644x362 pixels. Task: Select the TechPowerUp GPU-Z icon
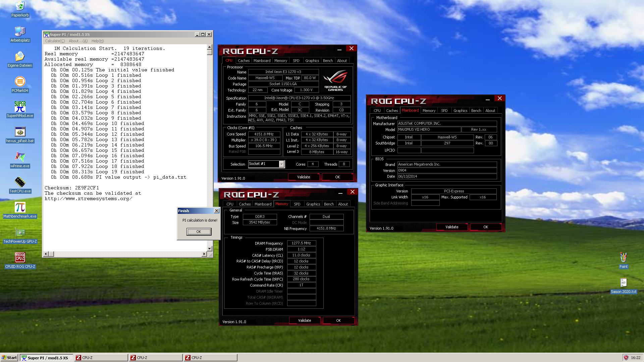(x=20, y=235)
